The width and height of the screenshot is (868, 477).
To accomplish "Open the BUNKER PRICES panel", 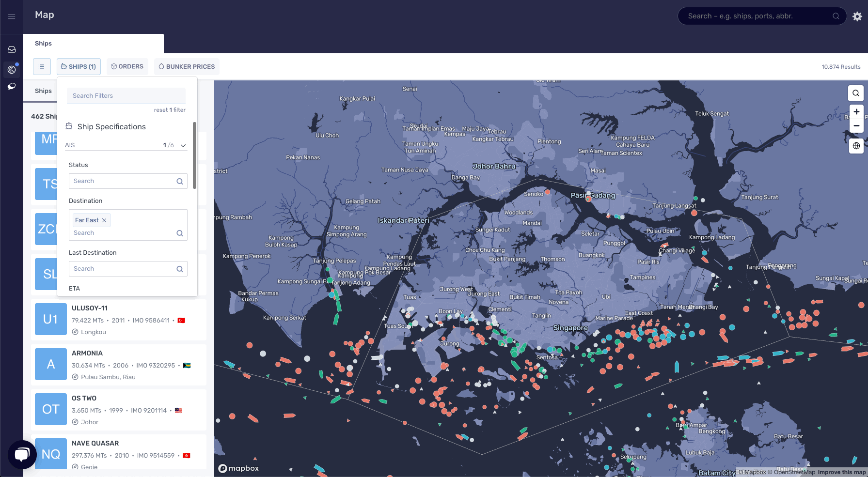I will click(x=187, y=67).
